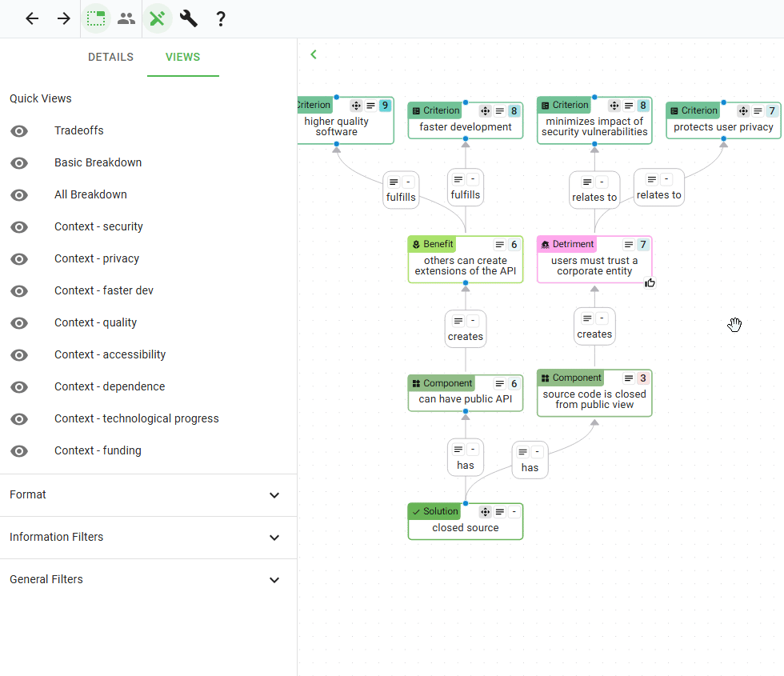Click notes icon on the creates edge under Benefit
The image size is (784, 676).
point(458,321)
